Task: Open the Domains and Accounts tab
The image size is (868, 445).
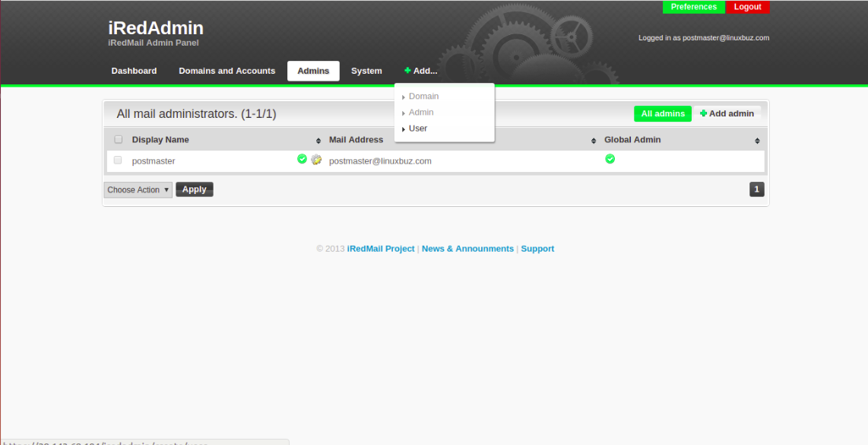Action: coord(227,71)
